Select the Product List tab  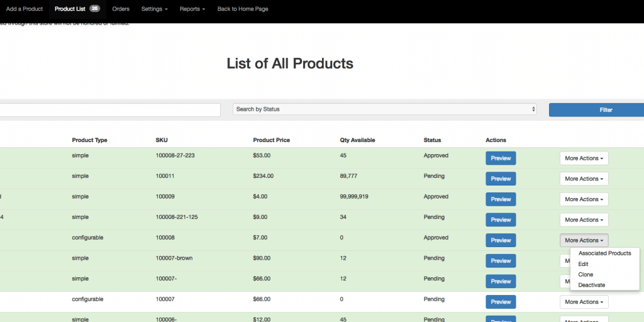(70, 9)
